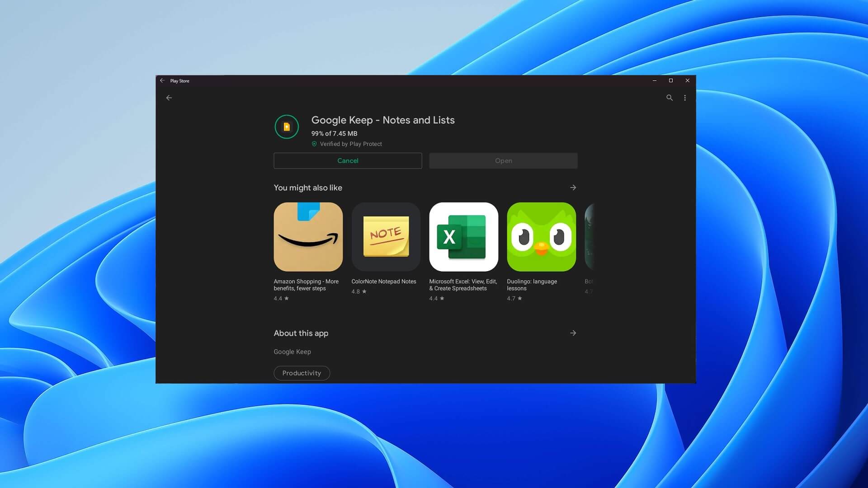The height and width of the screenshot is (488, 868).
Task: Click the search icon in Play Store
Action: pyautogui.click(x=669, y=98)
